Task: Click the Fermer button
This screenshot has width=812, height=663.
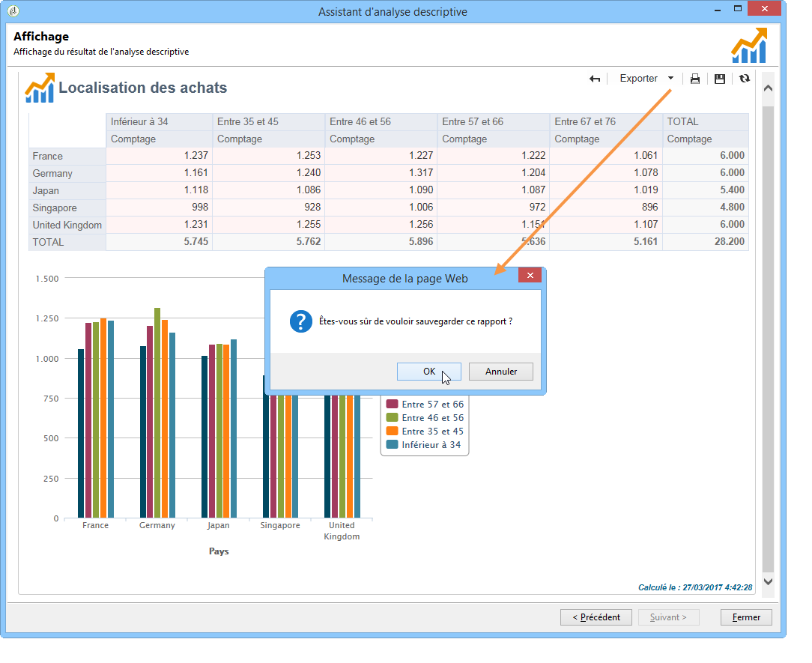Action: click(x=746, y=617)
